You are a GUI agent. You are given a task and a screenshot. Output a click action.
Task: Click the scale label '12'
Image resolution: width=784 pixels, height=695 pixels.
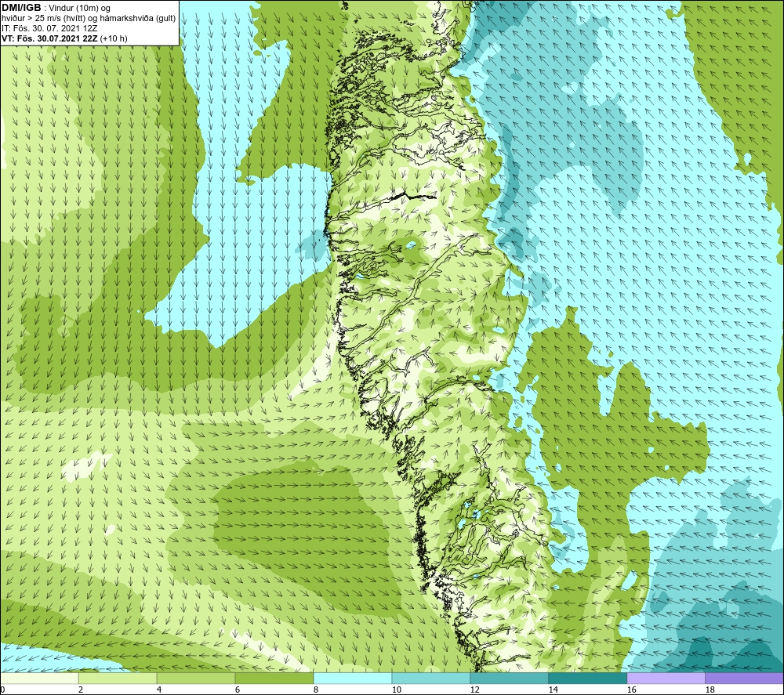coord(474,690)
